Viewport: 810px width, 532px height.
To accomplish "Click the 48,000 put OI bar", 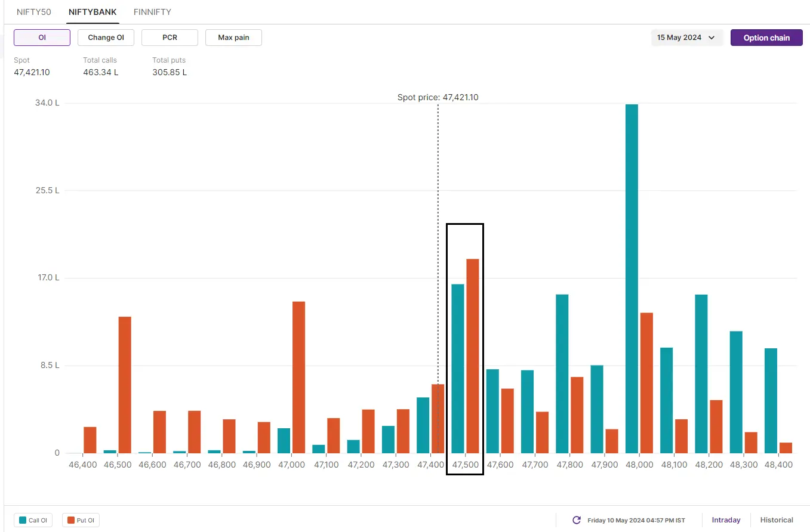I will [x=646, y=383].
